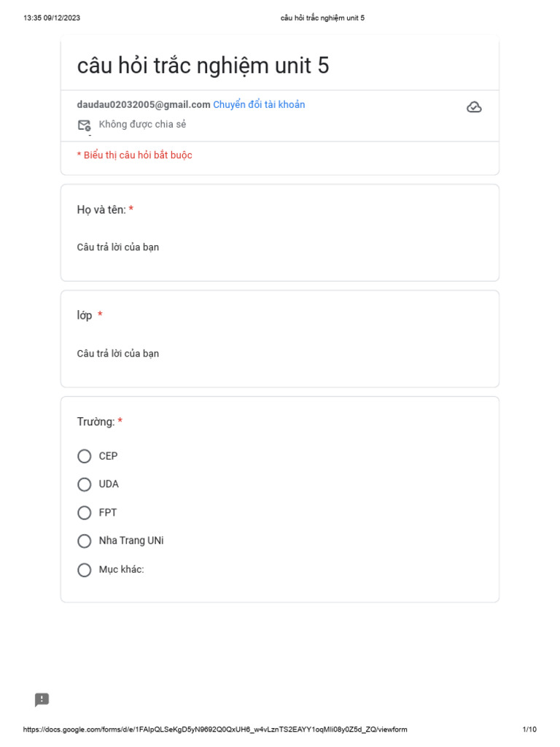Select the CEP radio option
This screenshot has height=747, width=560.
coord(85,456)
